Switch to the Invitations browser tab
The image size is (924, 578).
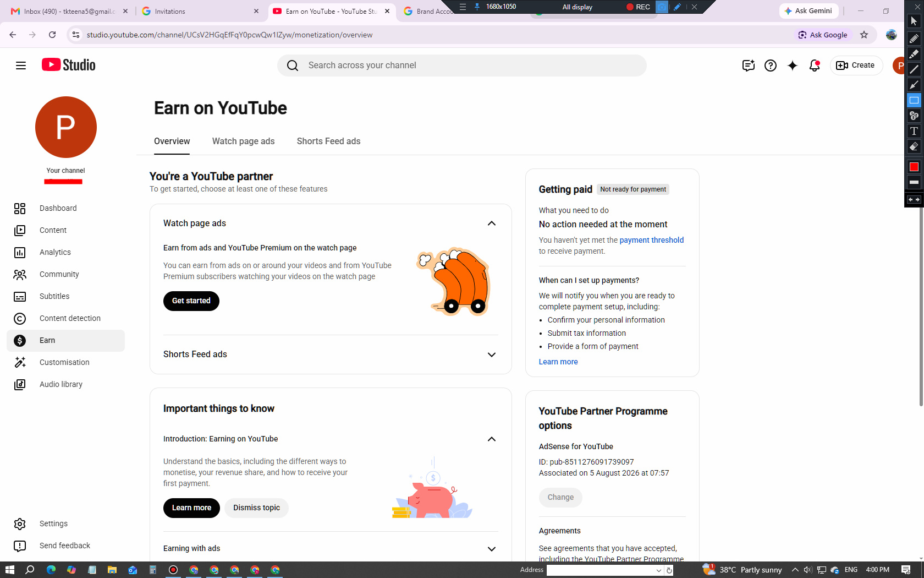pyautogui.click(x=200, y=12)
